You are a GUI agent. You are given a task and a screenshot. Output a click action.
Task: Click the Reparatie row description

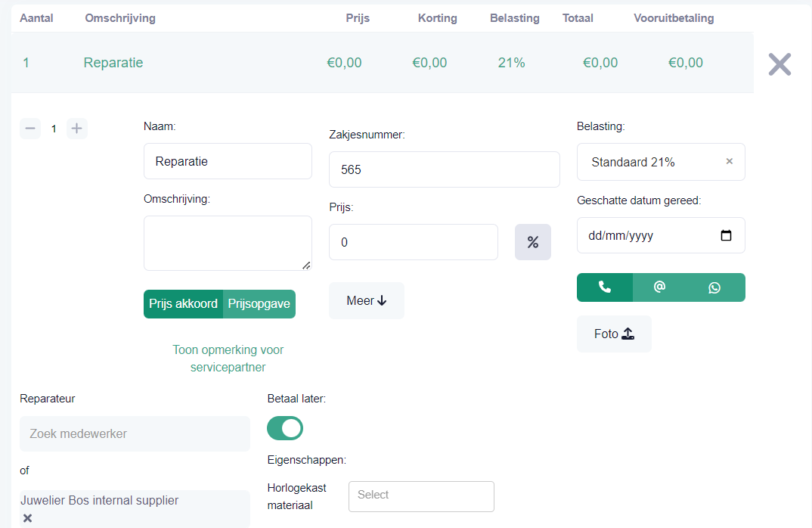pyautogui.click(x=113, y=63)
